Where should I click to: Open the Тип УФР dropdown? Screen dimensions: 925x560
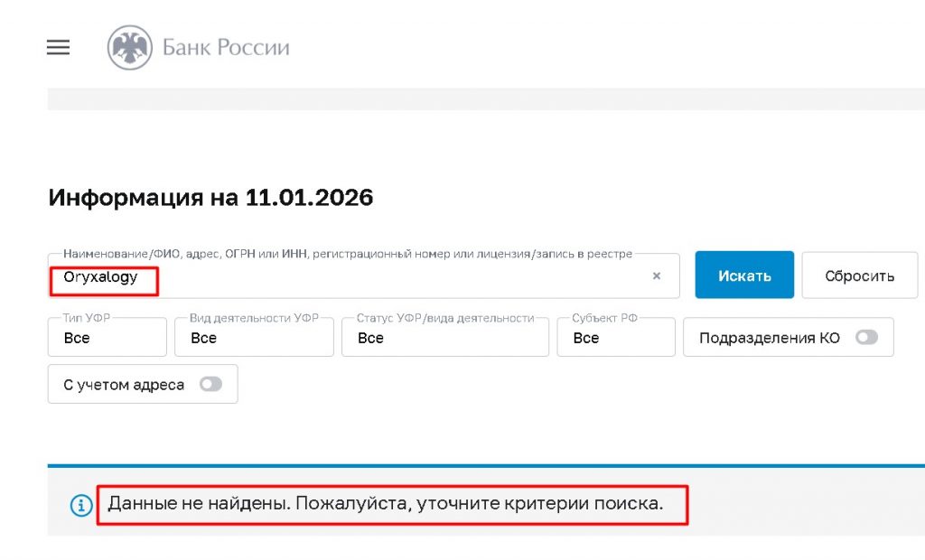point(107,337)
